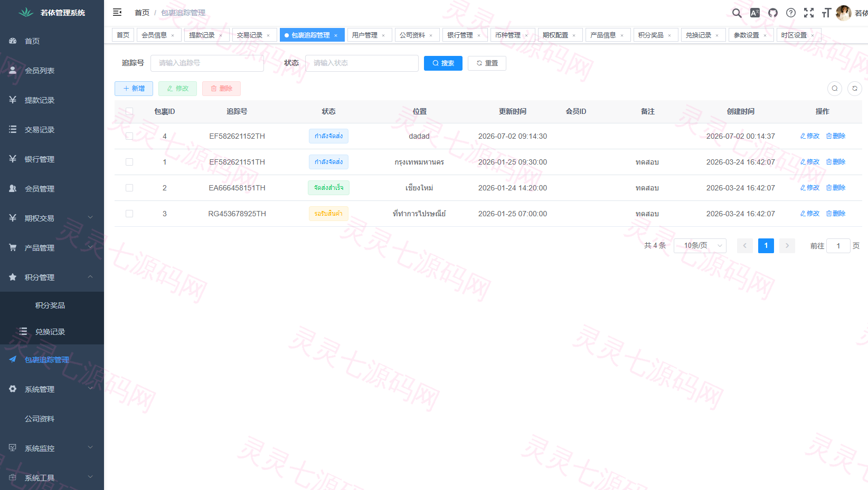Open 兑换记录 submenu item
Viewport: 868px width, 490px height.
52,332
